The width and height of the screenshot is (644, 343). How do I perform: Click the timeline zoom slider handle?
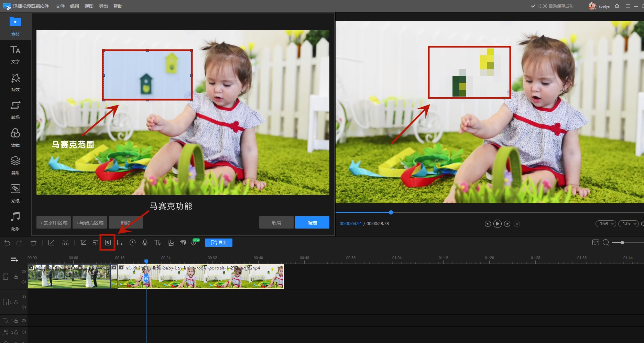point(622,243)
